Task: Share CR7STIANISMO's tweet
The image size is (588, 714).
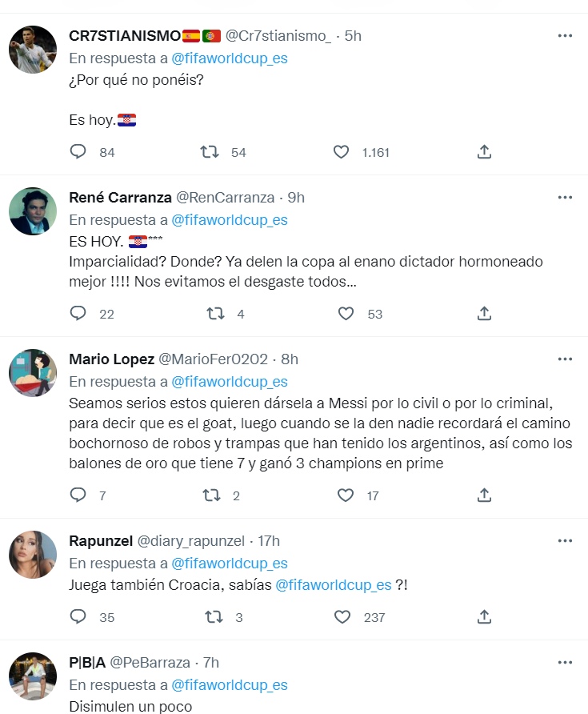Action: click(x=484, y=151)
